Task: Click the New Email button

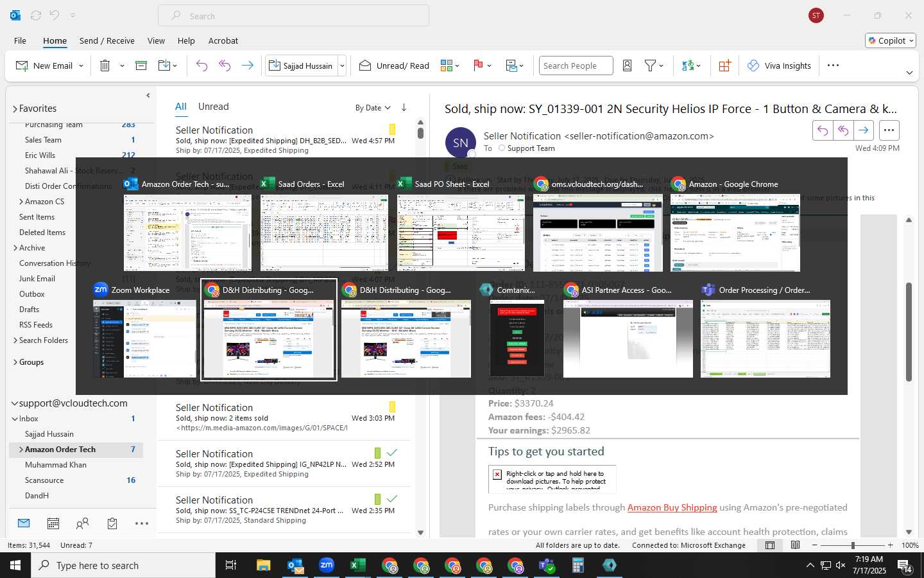Action: point(44,66)
